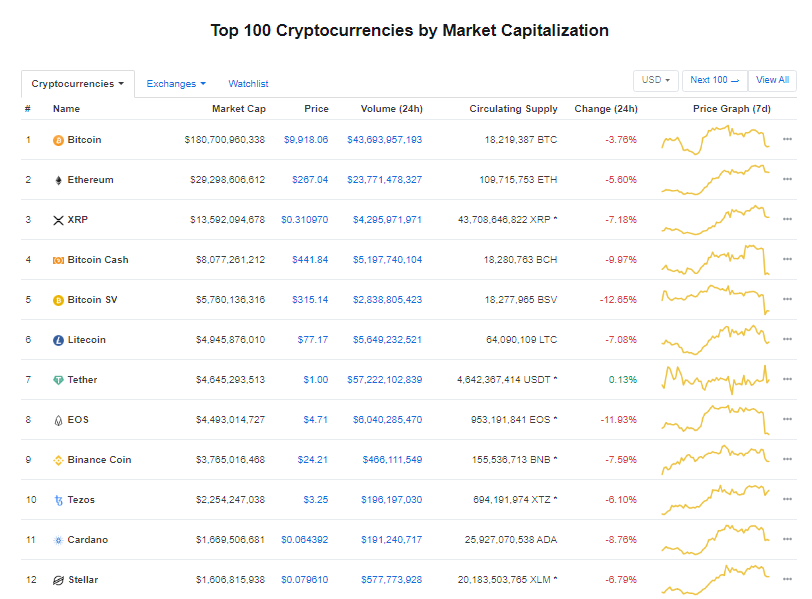Click Bitcoin volume $43,693,957,193
This screenshot has width=812, height=599.
coord(384,140)
